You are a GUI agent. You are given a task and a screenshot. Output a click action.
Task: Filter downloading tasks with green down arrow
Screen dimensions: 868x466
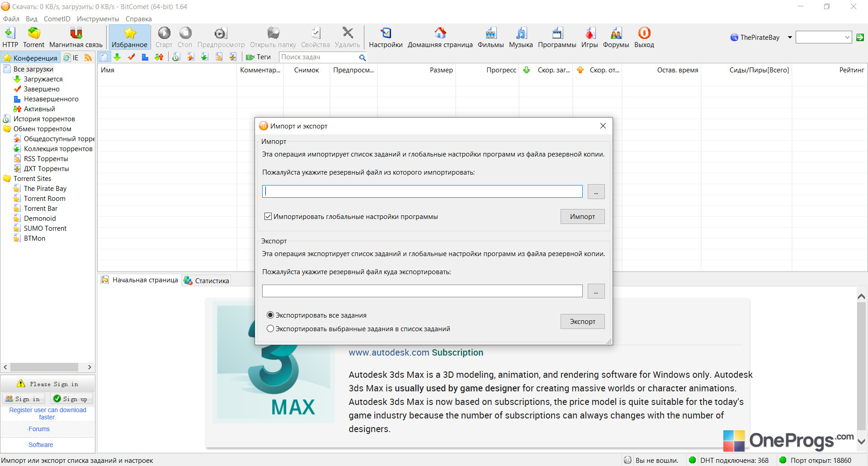point(118,57)
